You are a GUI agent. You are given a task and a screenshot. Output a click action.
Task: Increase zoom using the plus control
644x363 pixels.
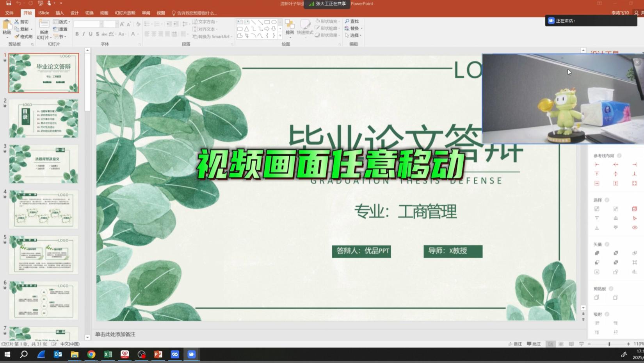pos(629,344)
